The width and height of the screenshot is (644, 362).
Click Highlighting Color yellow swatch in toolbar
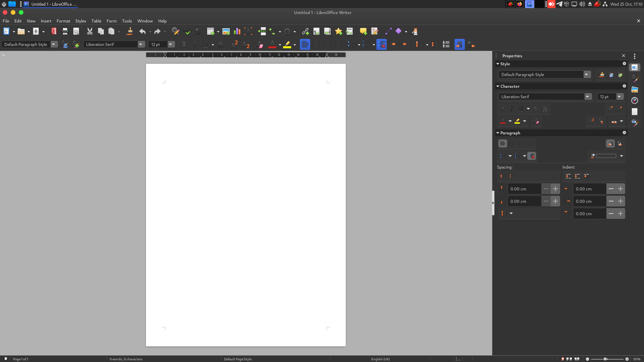(287, 44)
